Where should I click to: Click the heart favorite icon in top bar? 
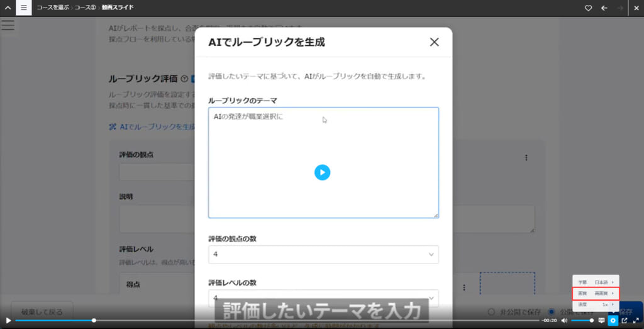coord(589,8)
